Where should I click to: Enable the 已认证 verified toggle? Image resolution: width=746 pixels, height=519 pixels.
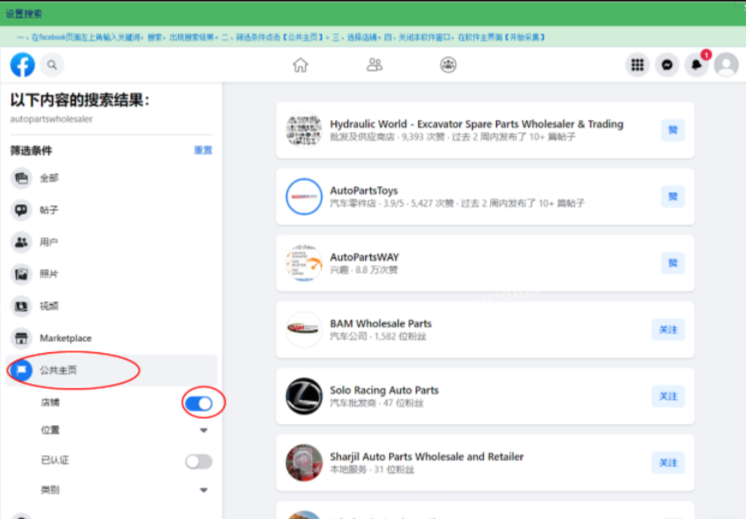[x=199, y=461]
